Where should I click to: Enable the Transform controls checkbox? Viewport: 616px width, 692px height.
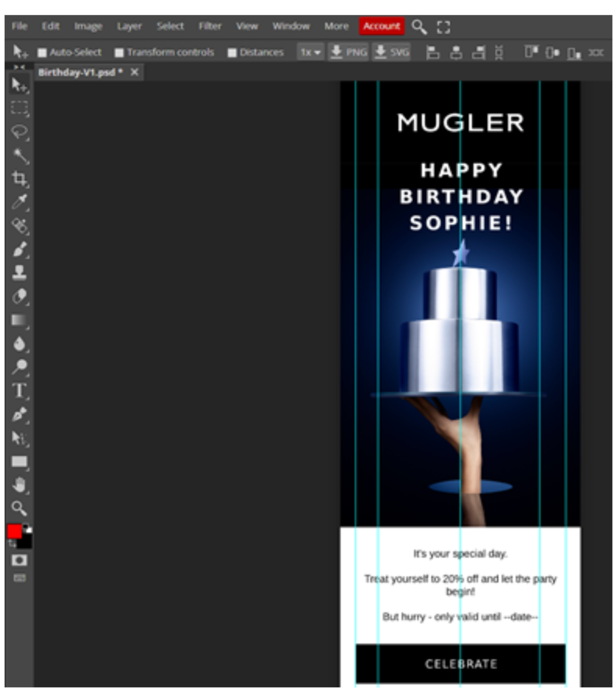click(119, 53)
